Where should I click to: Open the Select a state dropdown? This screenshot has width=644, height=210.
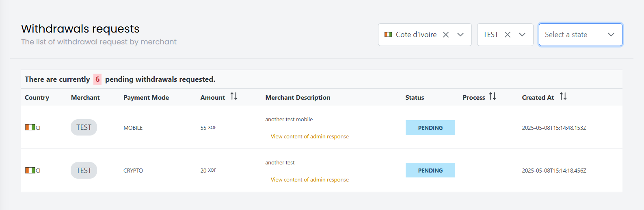click(x=580, y=35)
